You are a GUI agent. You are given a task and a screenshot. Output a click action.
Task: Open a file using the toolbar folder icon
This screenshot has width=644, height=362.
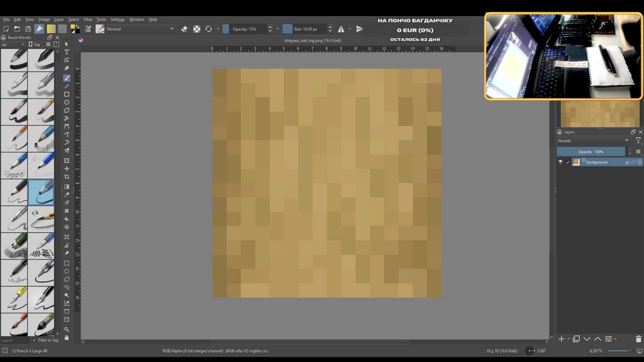coord(17,29)
